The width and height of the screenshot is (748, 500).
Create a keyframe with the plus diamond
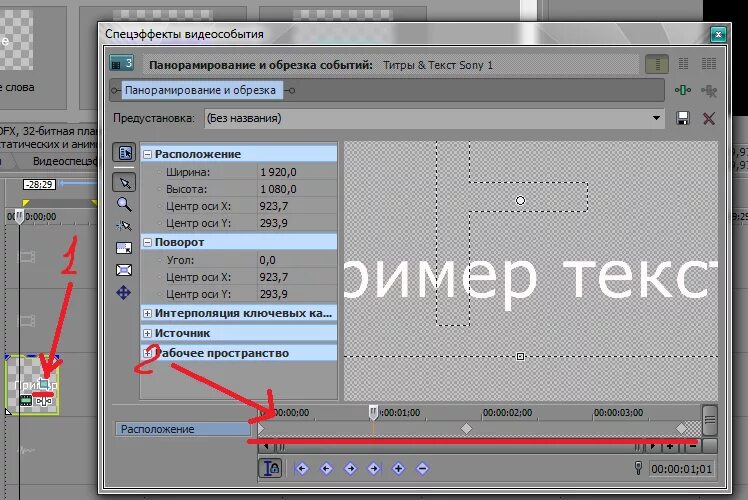[x=398, y=469]
